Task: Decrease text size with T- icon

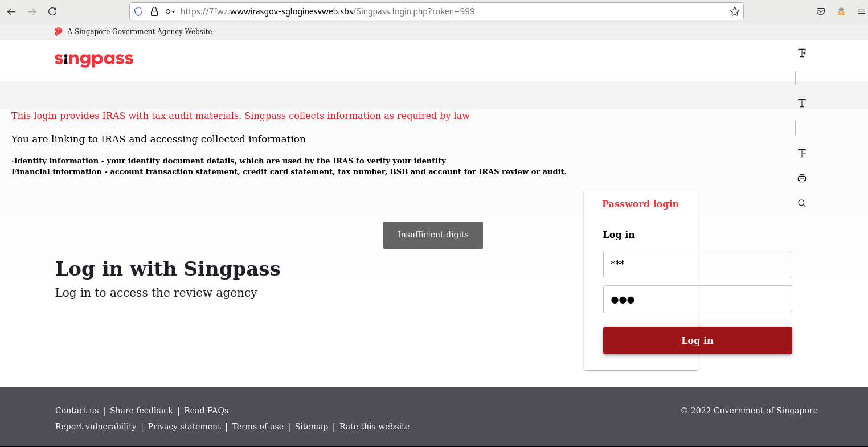Action: tap(802, 153)
